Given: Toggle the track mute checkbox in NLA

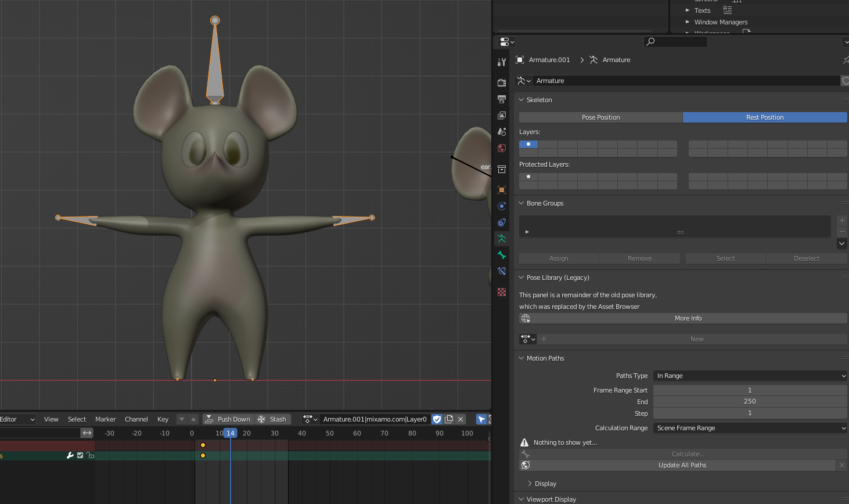Looking at the screenshot, I should point(80,455).
